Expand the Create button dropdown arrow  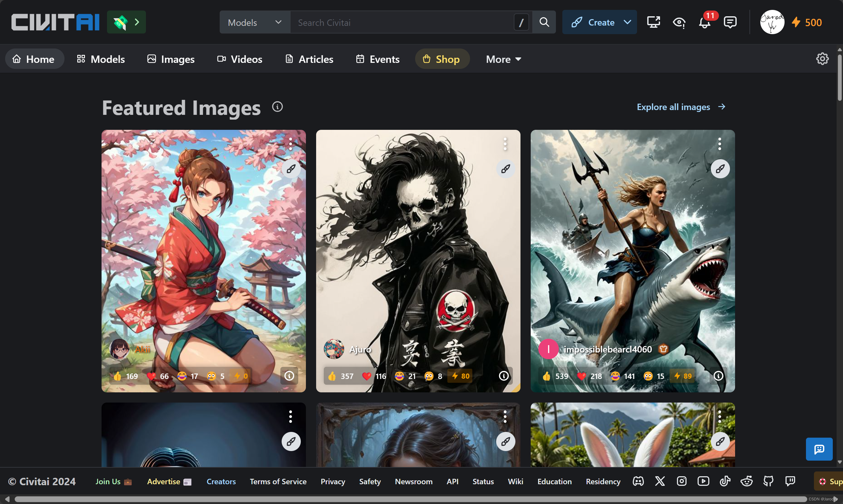[x=627, y=22]
